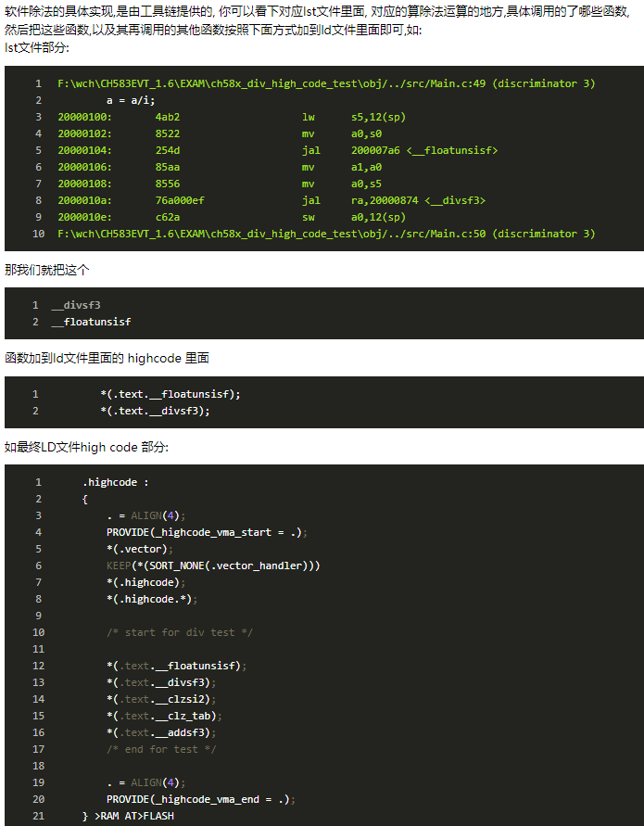
Task: Click the PROVIDE(_highcode_vma_start = .) line
Action: pyautogui.click(x=207, y=532)
